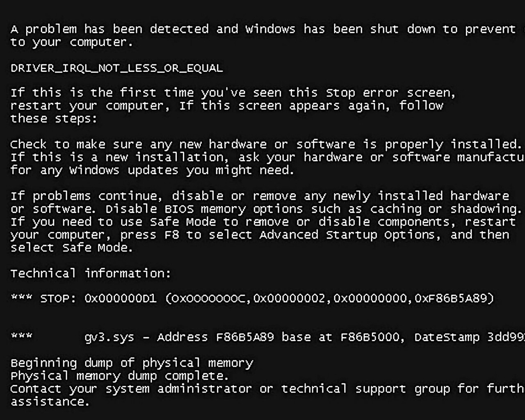Click the DRIVER_IRQL_NOT_LESS_OR_EQUAL error name

point(116,68)
